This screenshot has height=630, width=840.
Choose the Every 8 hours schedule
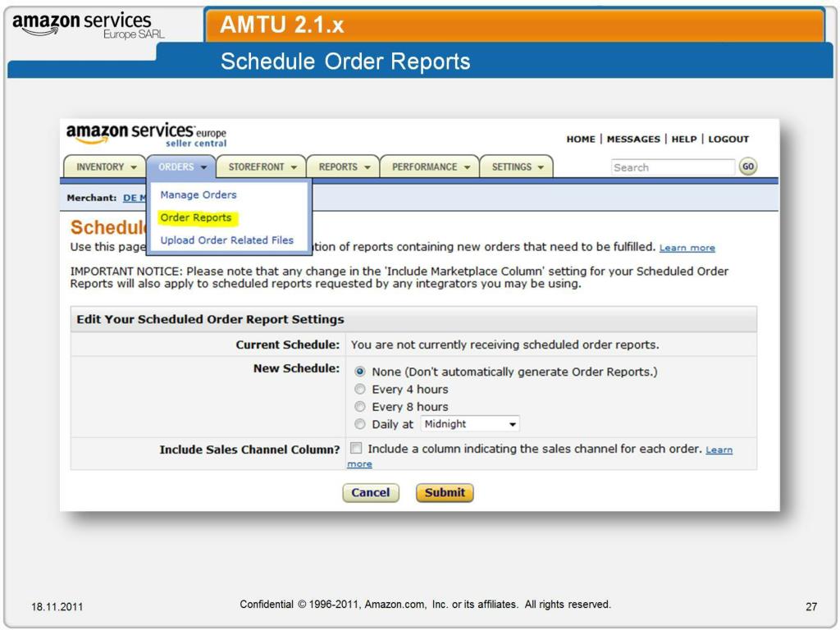(x=360, y=407)
